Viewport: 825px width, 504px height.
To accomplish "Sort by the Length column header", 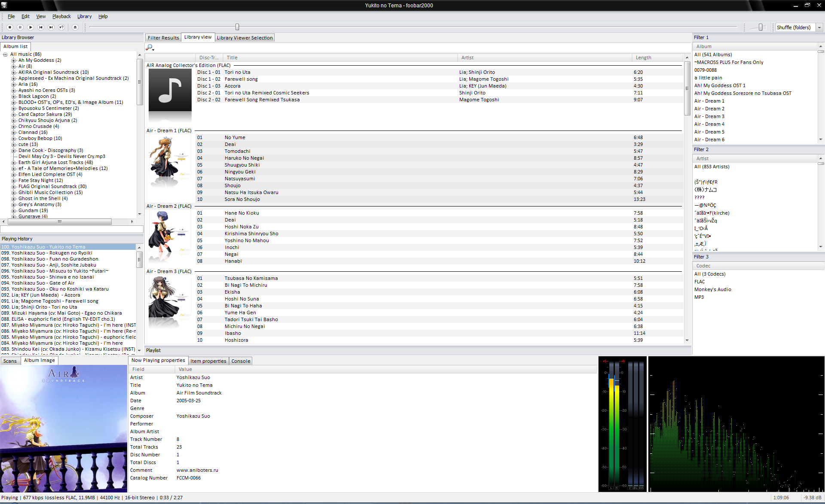I will coord(643,58).
